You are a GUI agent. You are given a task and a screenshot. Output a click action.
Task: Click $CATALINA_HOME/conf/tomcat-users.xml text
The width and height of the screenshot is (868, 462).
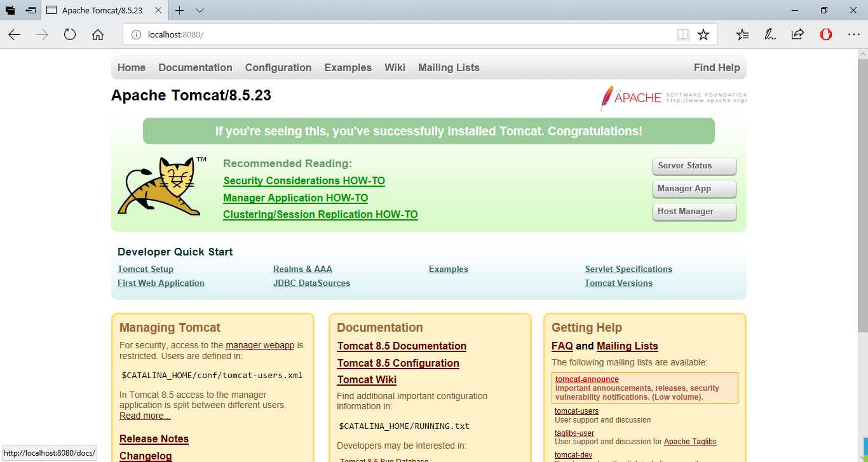pyautogui.click(x=212, y=375)
